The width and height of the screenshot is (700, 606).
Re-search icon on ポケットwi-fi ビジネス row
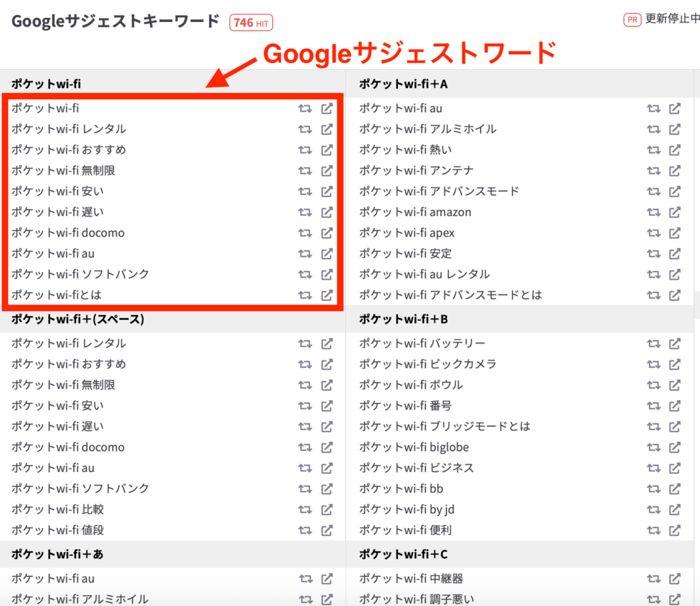point(654,468)
